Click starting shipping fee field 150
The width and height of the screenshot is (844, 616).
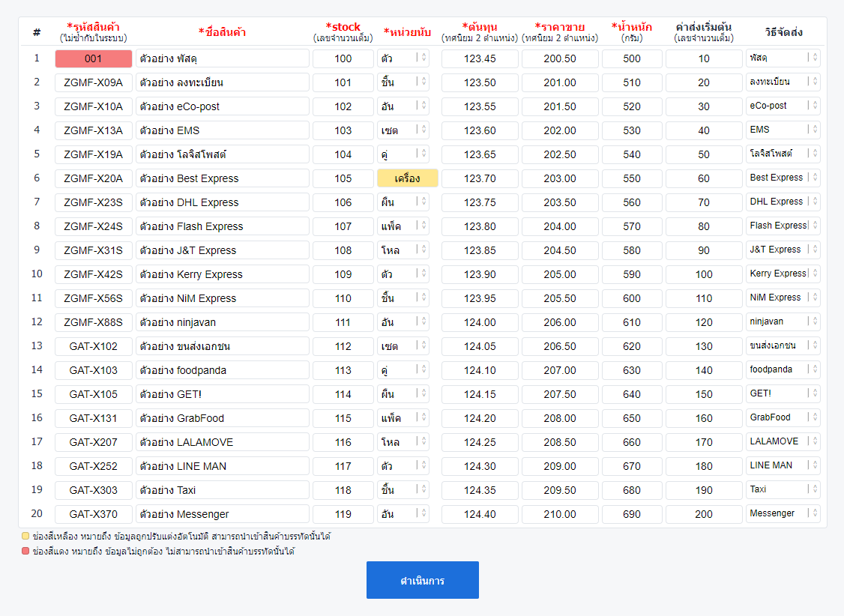(704, 394)
